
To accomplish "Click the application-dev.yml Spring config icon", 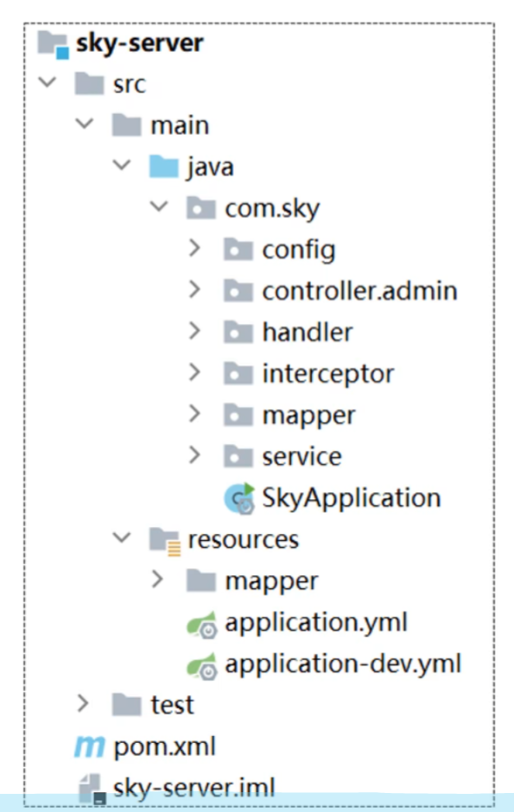I will tap(202, 666).
